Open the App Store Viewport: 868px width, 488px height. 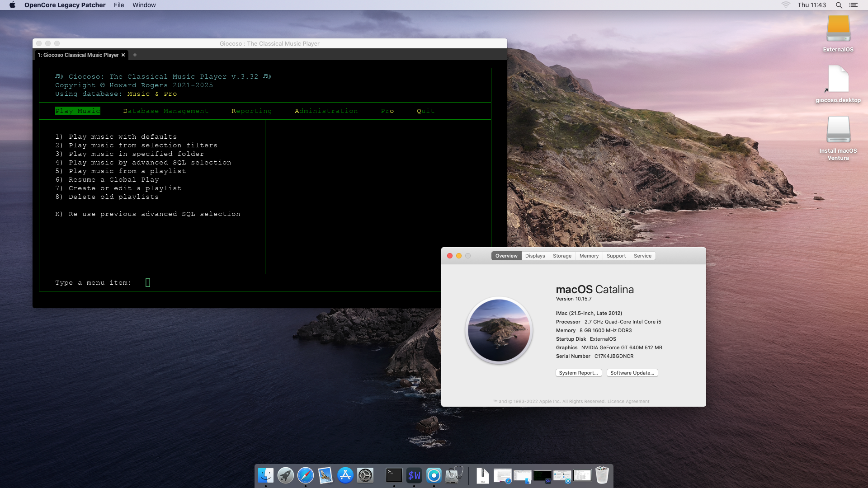pyautogui.click(x=345, y=475)
